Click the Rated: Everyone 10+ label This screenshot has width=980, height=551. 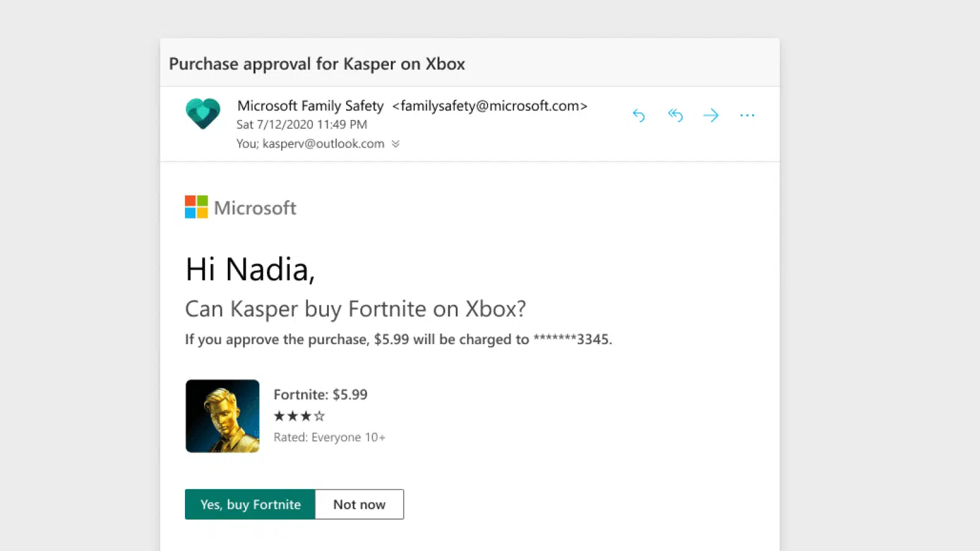tap(330, 437)
